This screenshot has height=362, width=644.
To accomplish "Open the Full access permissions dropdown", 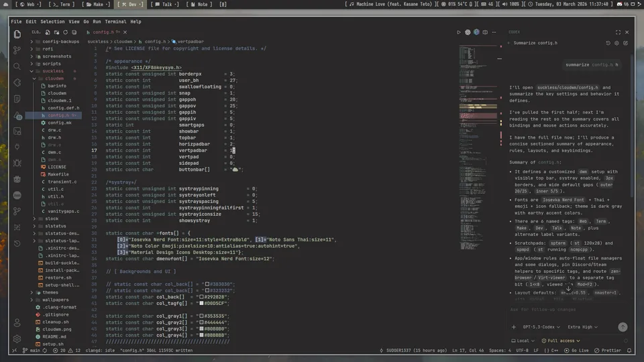I will click(x=561, y=341).
